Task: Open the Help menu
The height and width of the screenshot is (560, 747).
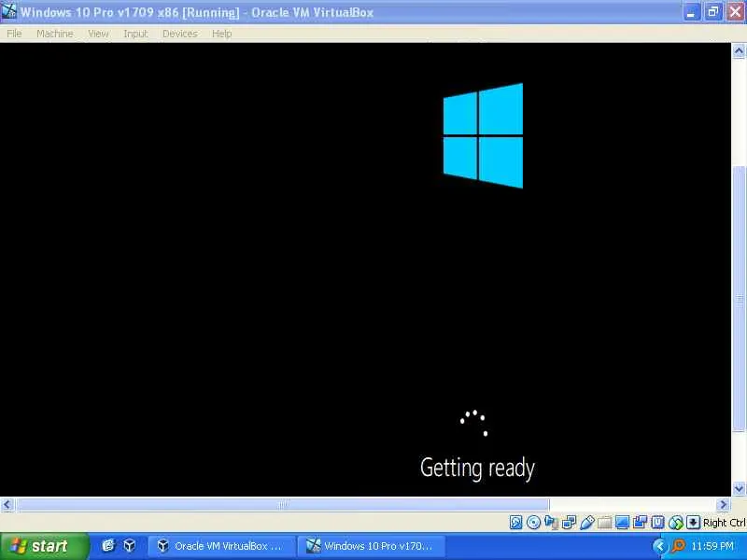Action: pos(222,34)
